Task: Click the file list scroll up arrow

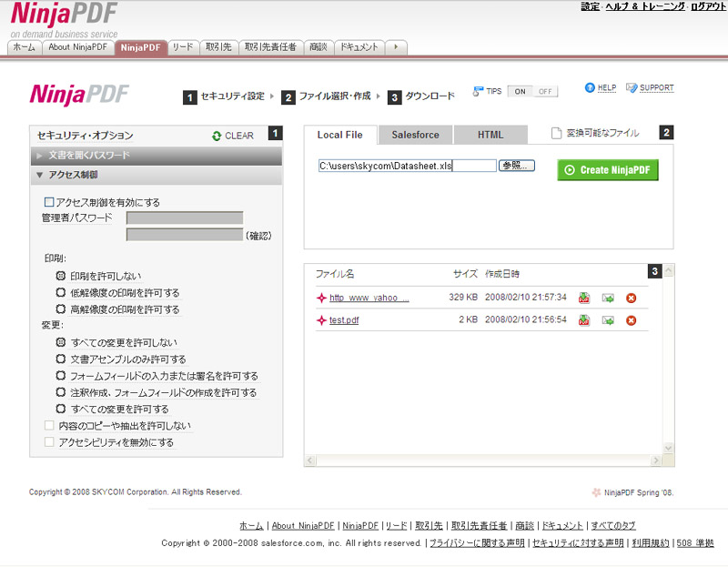Action: (x=669, y=270)
